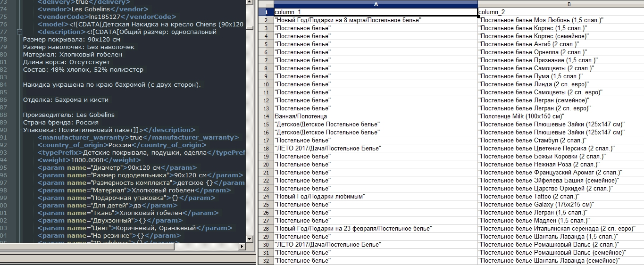
Task: Click cell "Постельное белье Мадлен (1,5 спал.)"
Action: (x=561, y=221)
